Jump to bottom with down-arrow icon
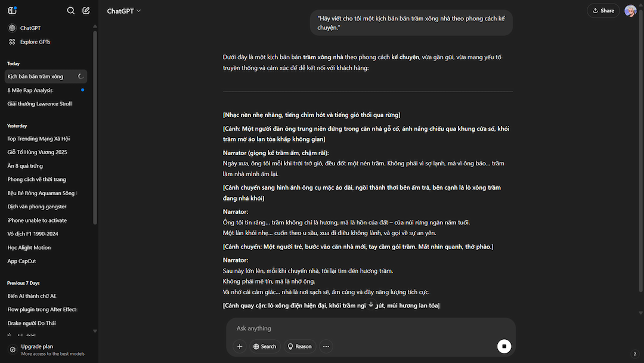Viewport: 644px width, 363px height. (x=371, y=304)
